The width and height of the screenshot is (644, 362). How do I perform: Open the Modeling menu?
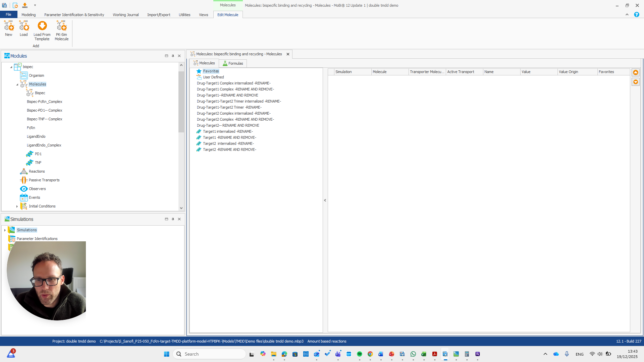29,14
